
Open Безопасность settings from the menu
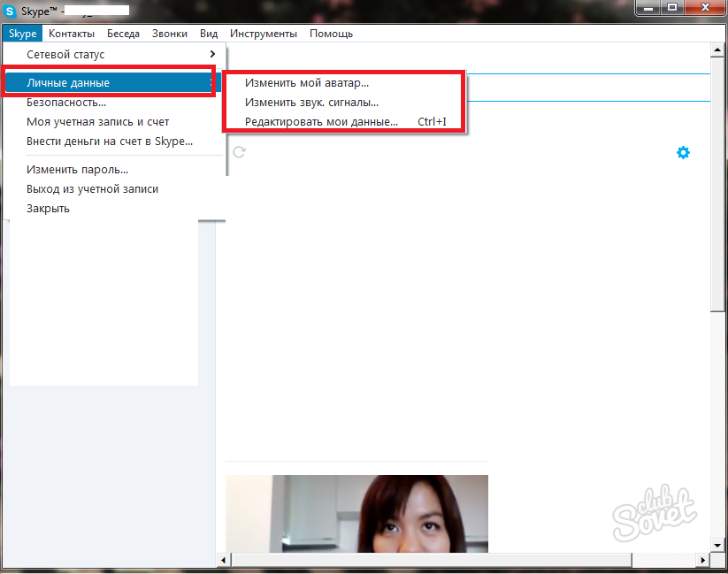point(66,103)
